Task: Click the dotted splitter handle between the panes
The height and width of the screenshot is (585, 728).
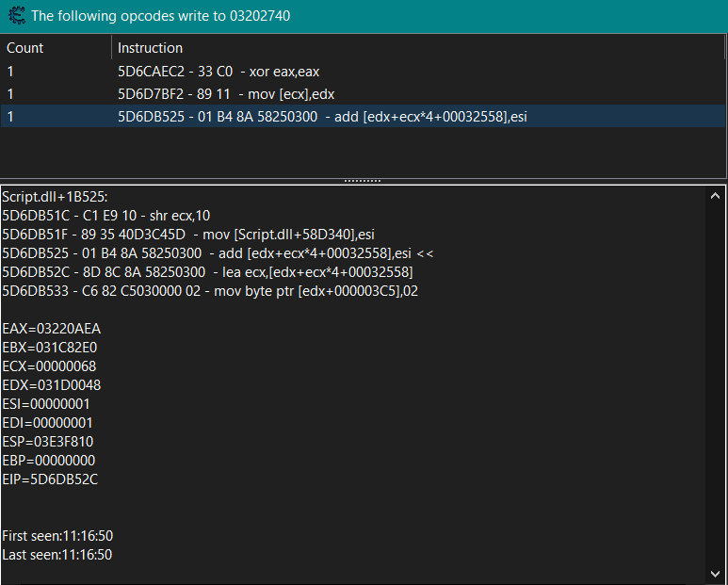Action: (x=363, y=180)
